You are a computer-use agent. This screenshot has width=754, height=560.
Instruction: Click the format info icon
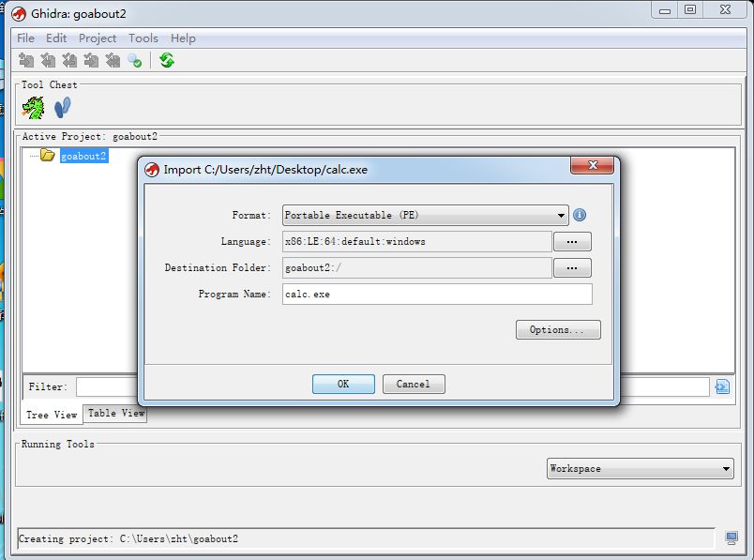point(580,215)
